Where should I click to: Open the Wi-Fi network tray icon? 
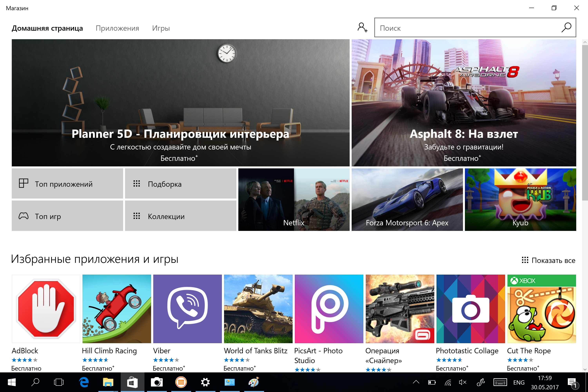(x=448, y=382)
